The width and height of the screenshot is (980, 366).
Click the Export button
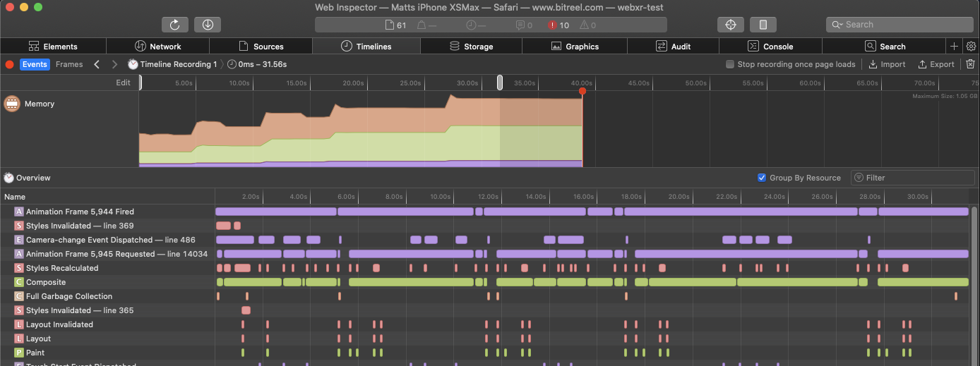(x=936, y=64)
